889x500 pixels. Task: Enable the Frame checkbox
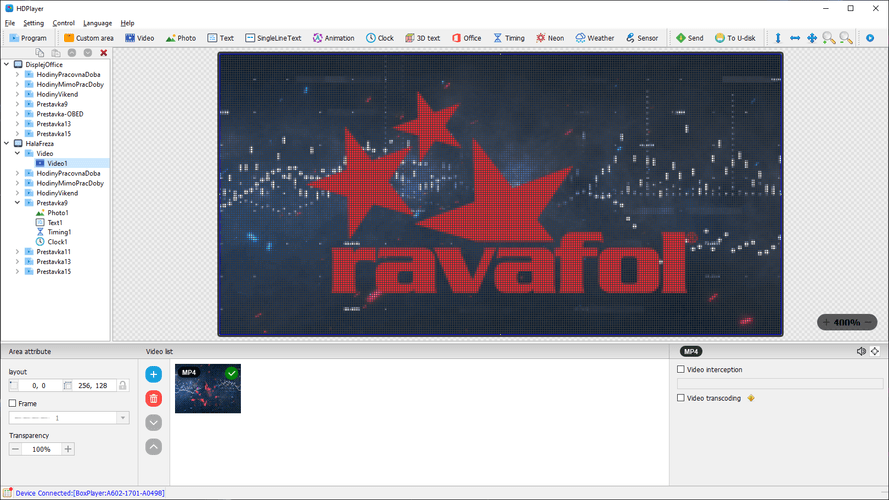tap(12, 404)
